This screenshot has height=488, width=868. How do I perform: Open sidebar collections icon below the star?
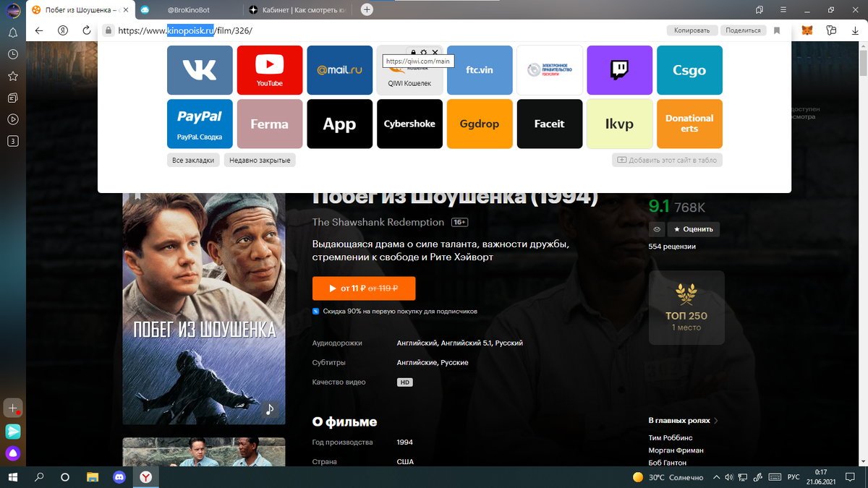click(x=13, y=98)
